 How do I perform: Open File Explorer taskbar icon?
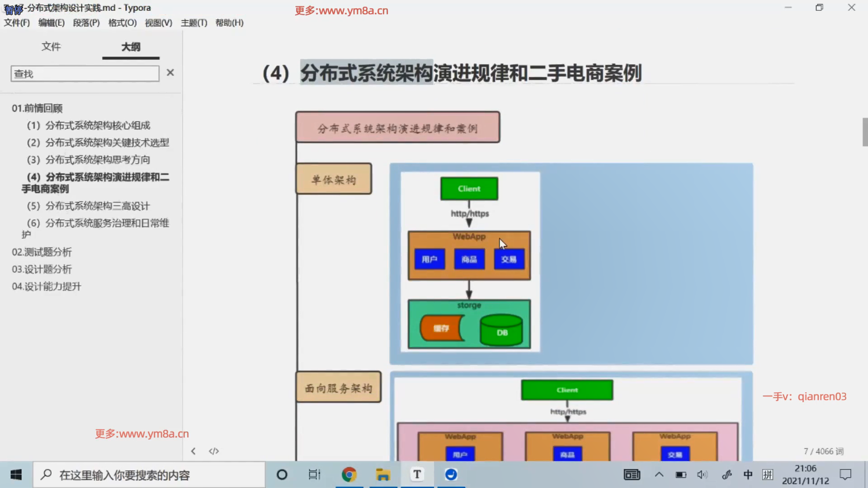click(383, 474)
